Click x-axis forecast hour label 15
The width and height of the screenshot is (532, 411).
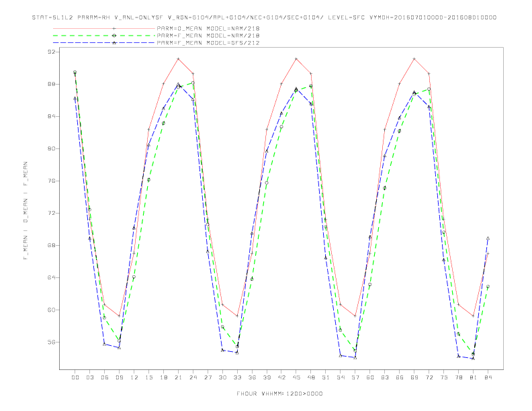tap(148, 377)
